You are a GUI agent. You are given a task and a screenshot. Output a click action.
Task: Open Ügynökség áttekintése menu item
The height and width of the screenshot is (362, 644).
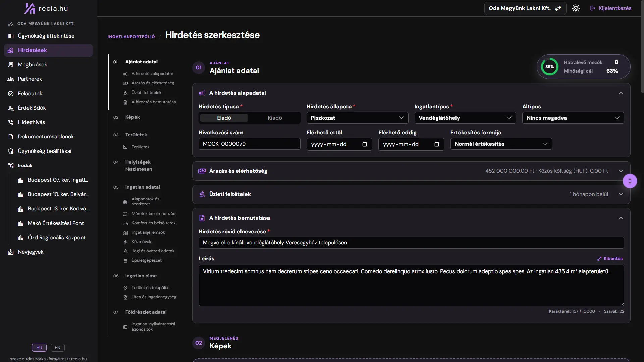[48, 36]
